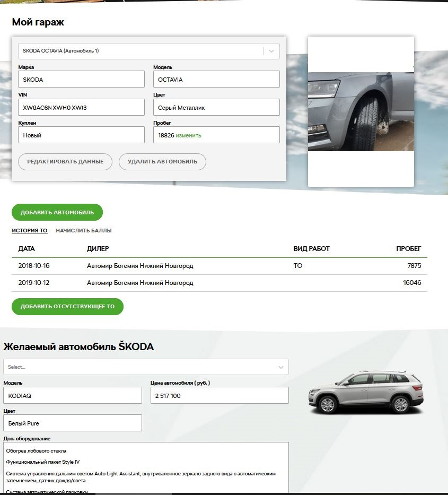The width and height of the screenshot is (448, 495).
Task: Click the ВИД РАБОТ column header
Action: pyautogui.click(x=311, y=249)
